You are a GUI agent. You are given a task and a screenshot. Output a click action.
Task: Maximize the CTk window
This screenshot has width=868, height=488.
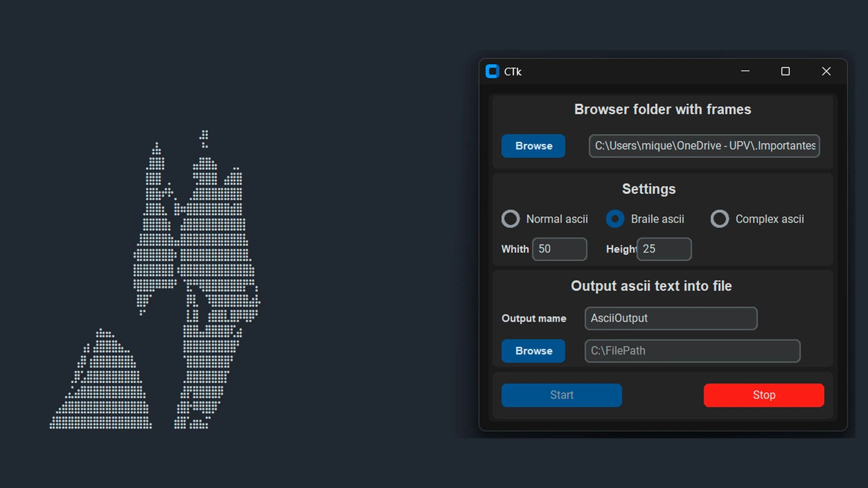click(x=785, y=71)
